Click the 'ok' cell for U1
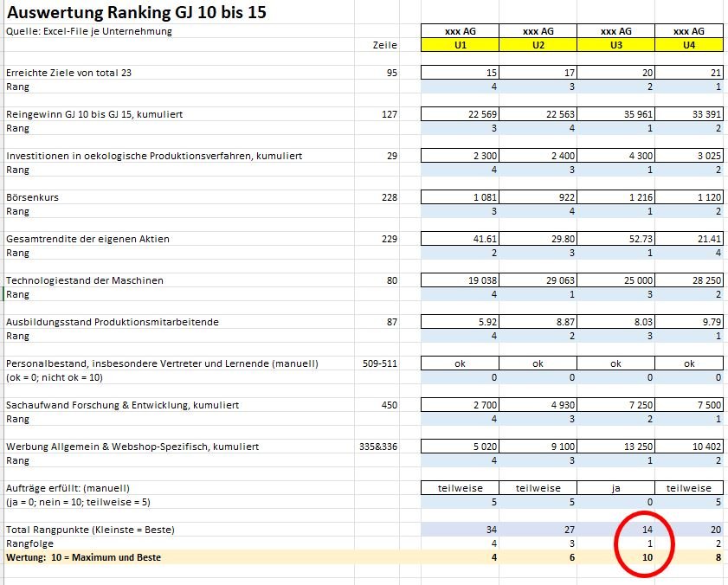728x585 pixels. (x=461, y=363)
